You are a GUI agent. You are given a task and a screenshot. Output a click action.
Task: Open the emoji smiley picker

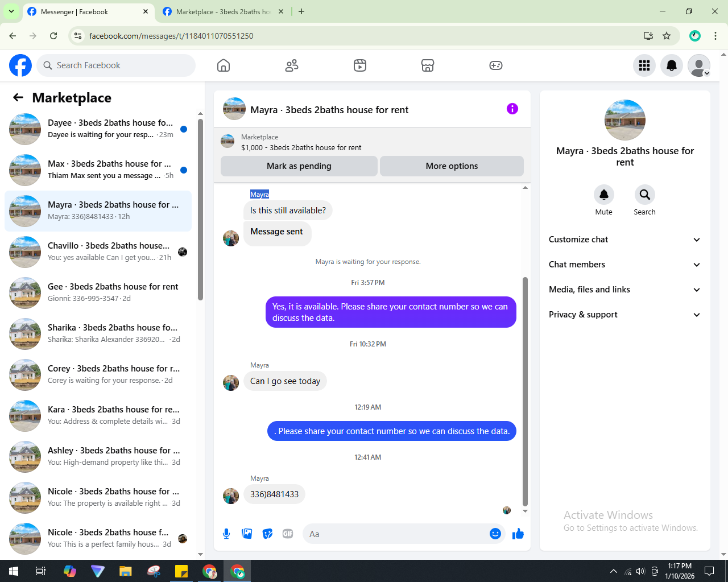pos(495,534)
